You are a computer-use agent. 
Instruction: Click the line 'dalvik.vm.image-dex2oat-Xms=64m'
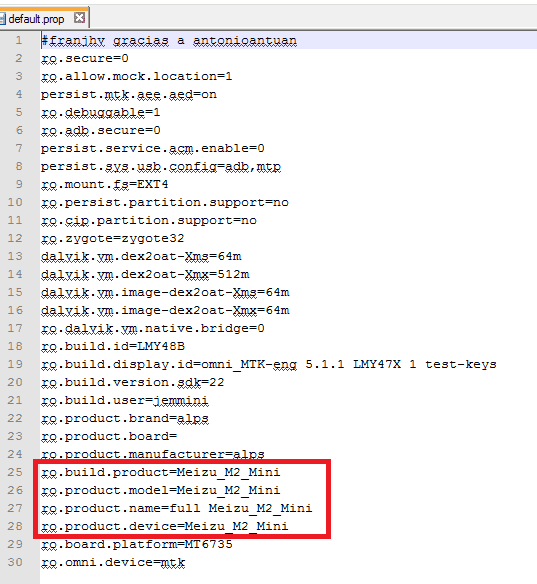(165, 292)
